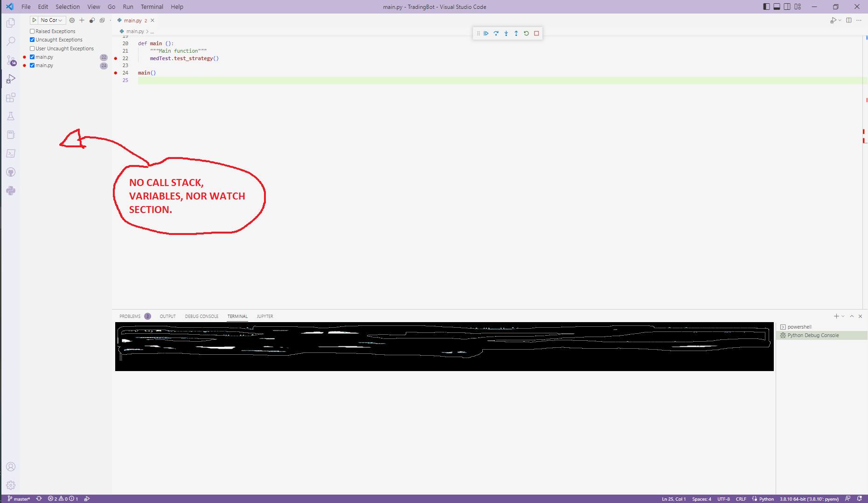Click Step Over in the debug toolbar
This screenshot has width=868, height=503.
pyautogui.click(x=496, y=33)
